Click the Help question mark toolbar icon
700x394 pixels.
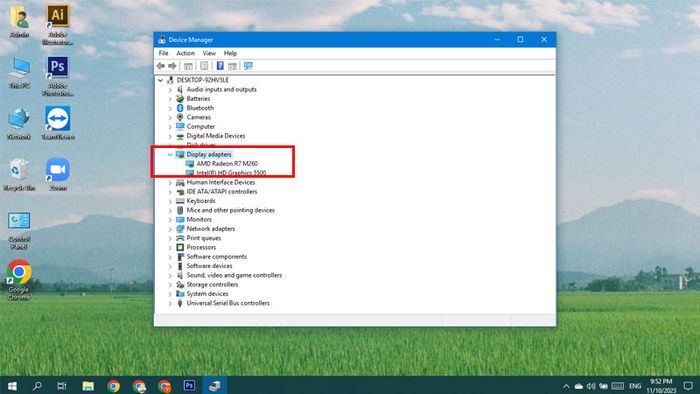(x=220, y=66)
